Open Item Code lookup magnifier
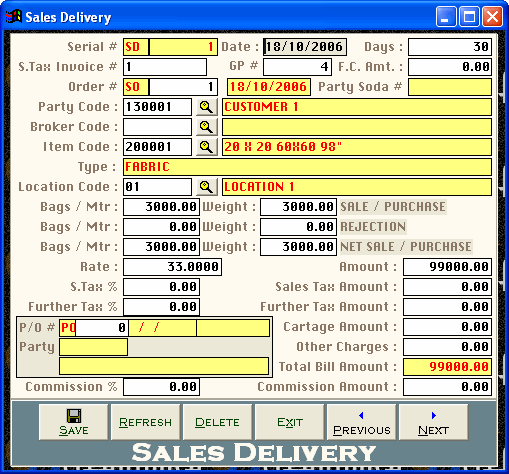 pos(207,147)
